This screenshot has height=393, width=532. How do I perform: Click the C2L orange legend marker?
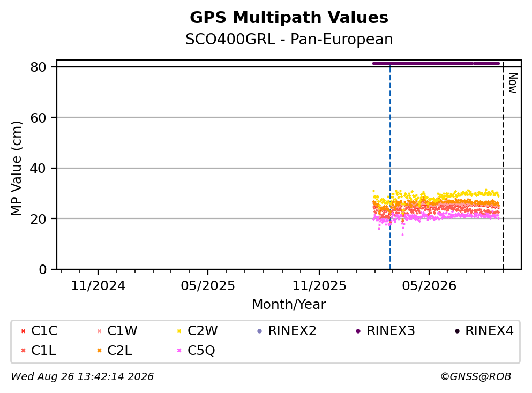pyautogui.click(x=100, y=351)
